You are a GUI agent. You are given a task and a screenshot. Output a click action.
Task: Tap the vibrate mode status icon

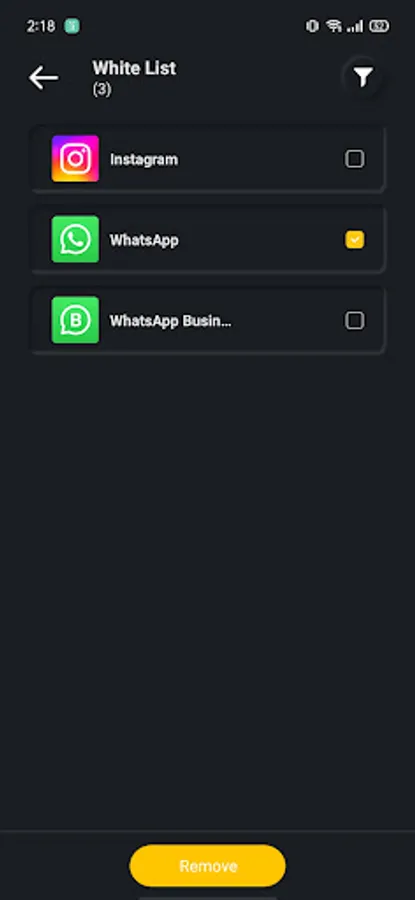pos(312,26)
